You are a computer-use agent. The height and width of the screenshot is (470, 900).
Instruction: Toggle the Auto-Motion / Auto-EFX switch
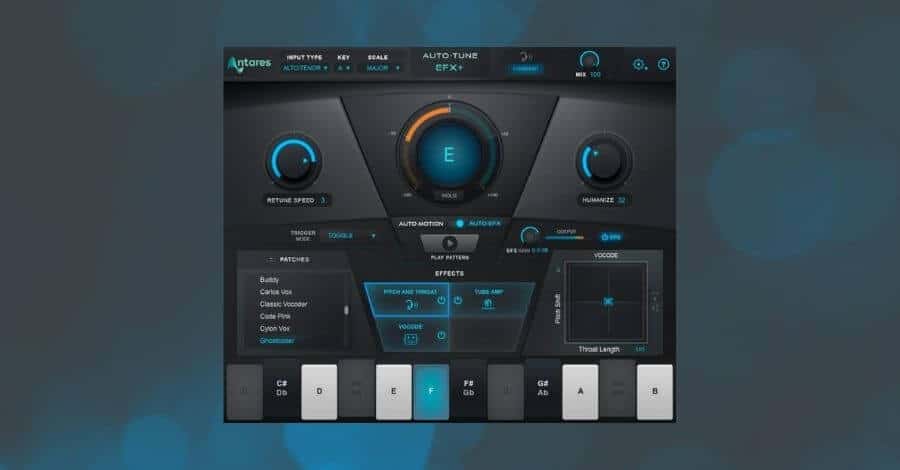tap(460, 223)
